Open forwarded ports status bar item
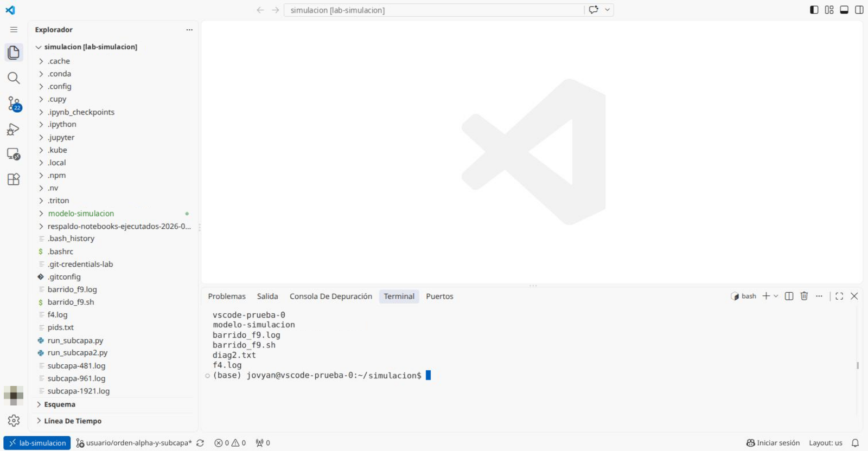Viewport: 868px width, 451px height. coord(263,443)
